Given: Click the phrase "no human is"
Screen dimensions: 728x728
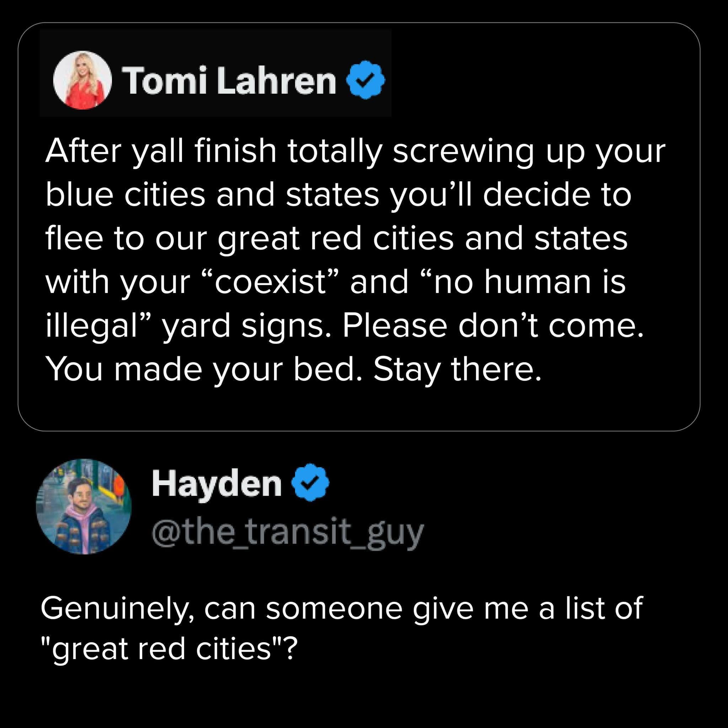Looking at the screenshot, I should coord(529,282).
